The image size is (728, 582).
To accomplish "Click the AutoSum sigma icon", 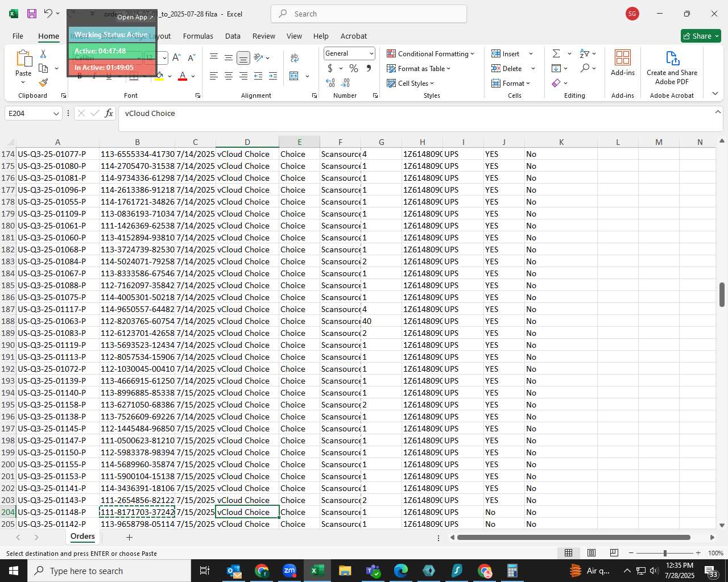I will tap(556, 53).
